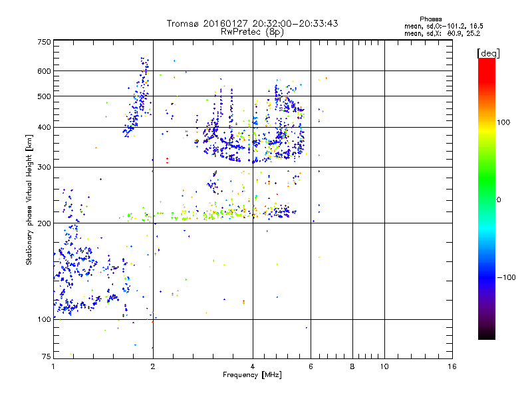Click the y-axis tick label "500"
532x399 pixels.
tap(44, 96)
